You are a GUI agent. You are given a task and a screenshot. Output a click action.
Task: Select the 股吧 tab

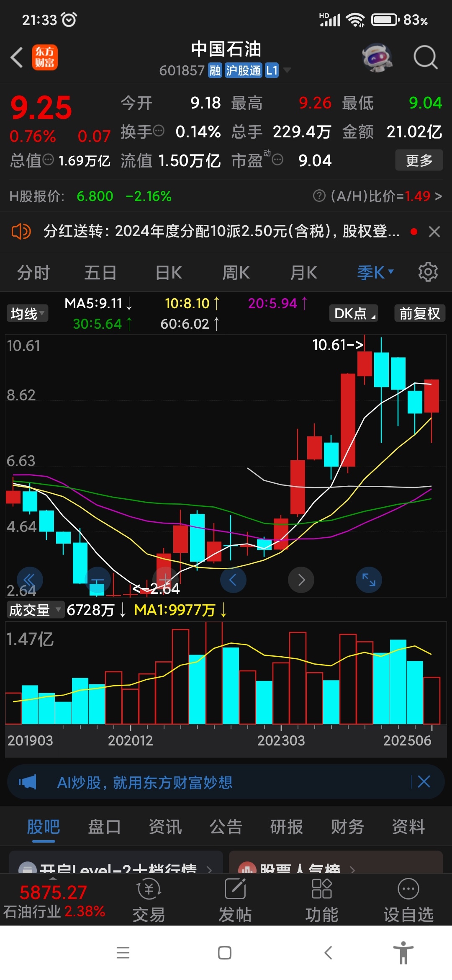click(x=44, y=827)
